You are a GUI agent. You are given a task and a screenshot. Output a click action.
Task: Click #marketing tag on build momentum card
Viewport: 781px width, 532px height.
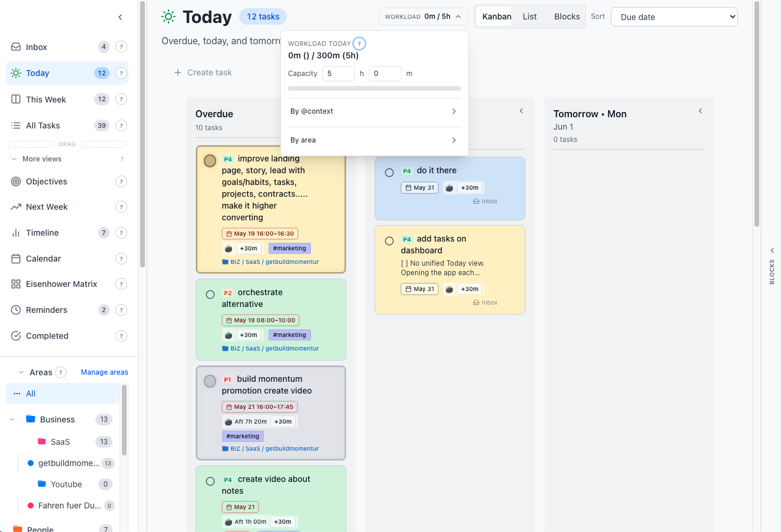[243, 437]
